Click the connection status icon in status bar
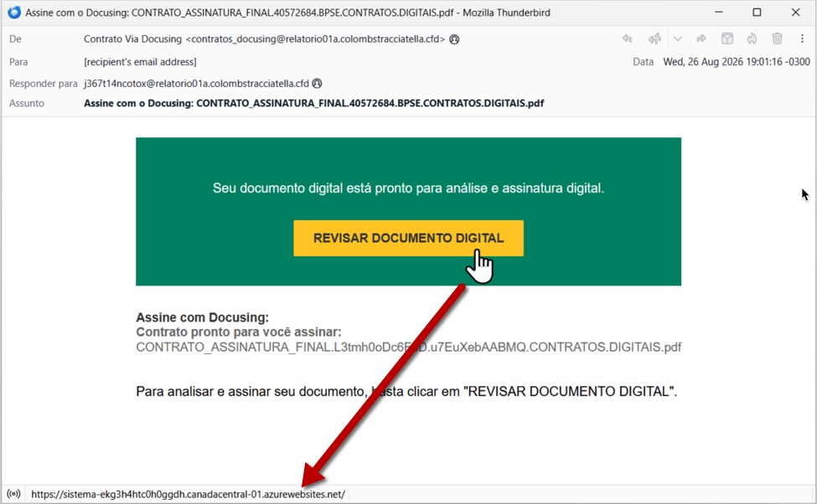 (x=14, y=494)
